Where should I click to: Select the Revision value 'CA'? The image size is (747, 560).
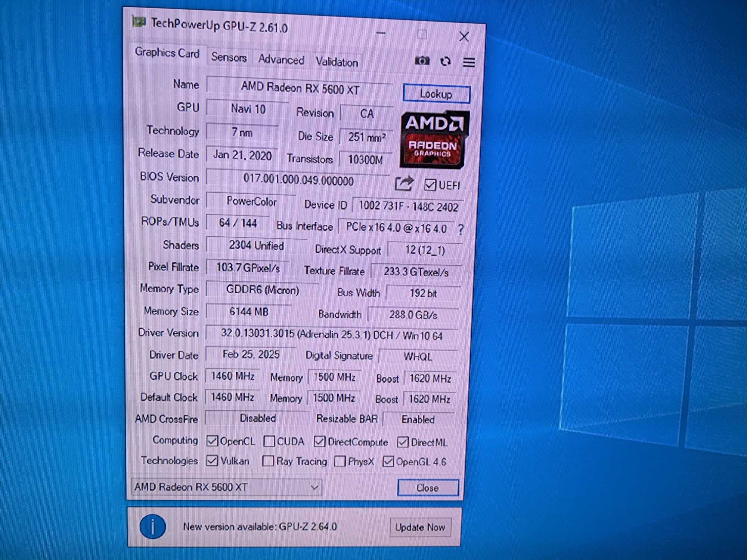pos(367,113)
